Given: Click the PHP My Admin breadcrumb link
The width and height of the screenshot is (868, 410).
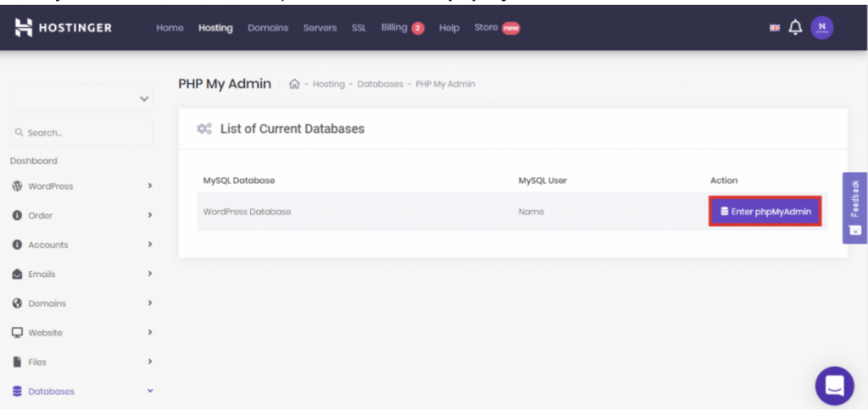Looking at the screenshot, I should [x=445, y=84].
